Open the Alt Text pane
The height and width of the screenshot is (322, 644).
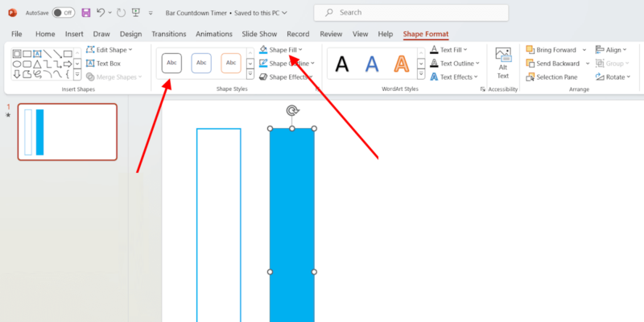[503, 64]
